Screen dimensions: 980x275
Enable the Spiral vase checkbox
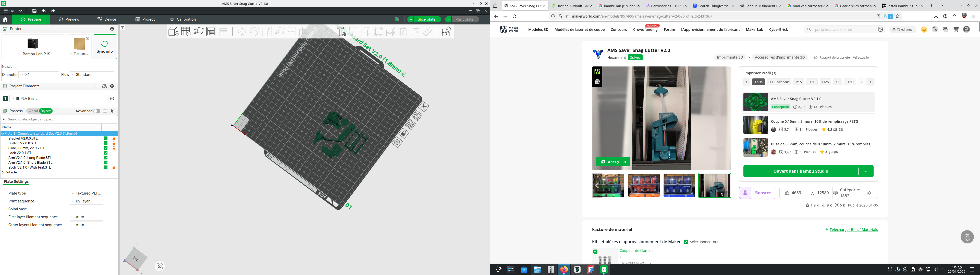(x=72, y=209)
